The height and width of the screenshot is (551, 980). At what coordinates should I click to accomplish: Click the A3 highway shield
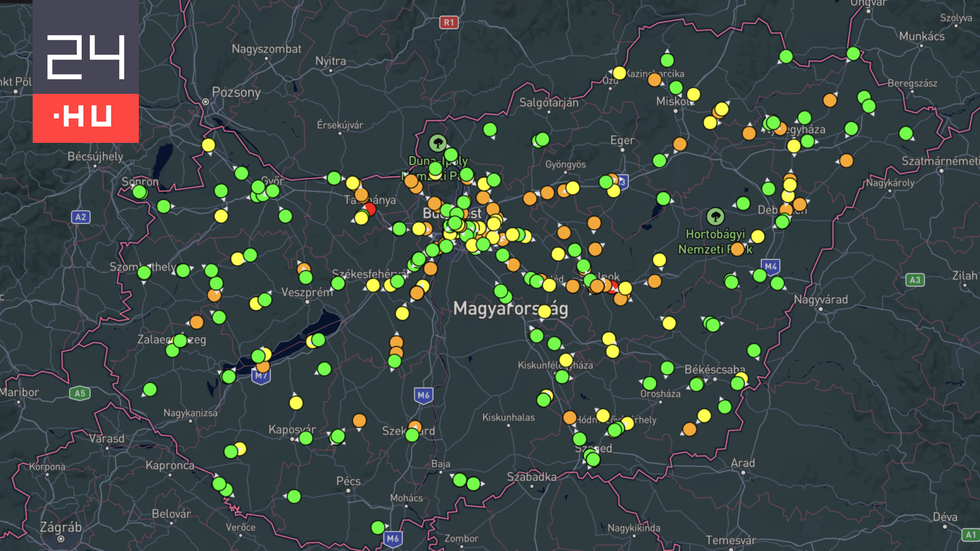click(915, 280)
